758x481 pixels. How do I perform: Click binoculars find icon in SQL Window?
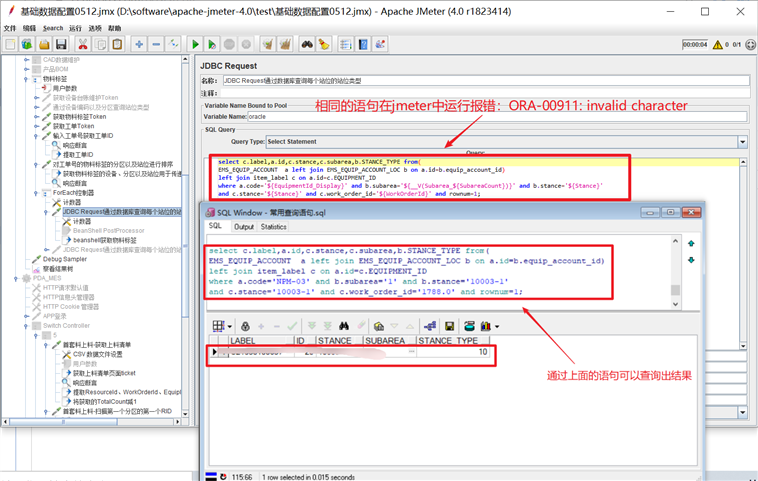click(x=344, y=326)
